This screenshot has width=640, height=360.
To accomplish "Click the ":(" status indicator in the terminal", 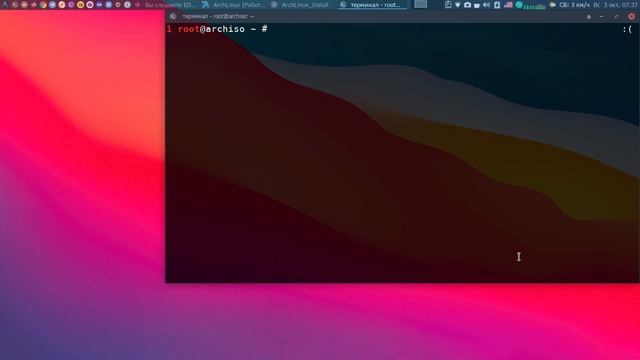I will pos(627,29).
